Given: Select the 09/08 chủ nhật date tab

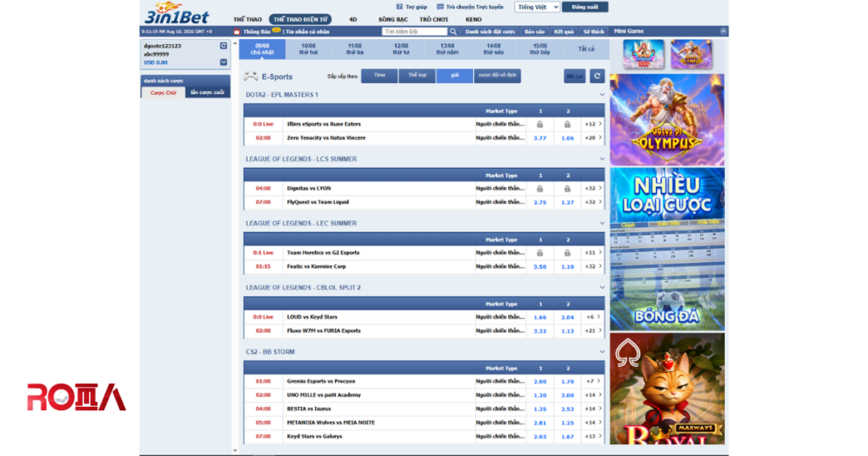Looking at the screenshot, I should coord(263,49).
